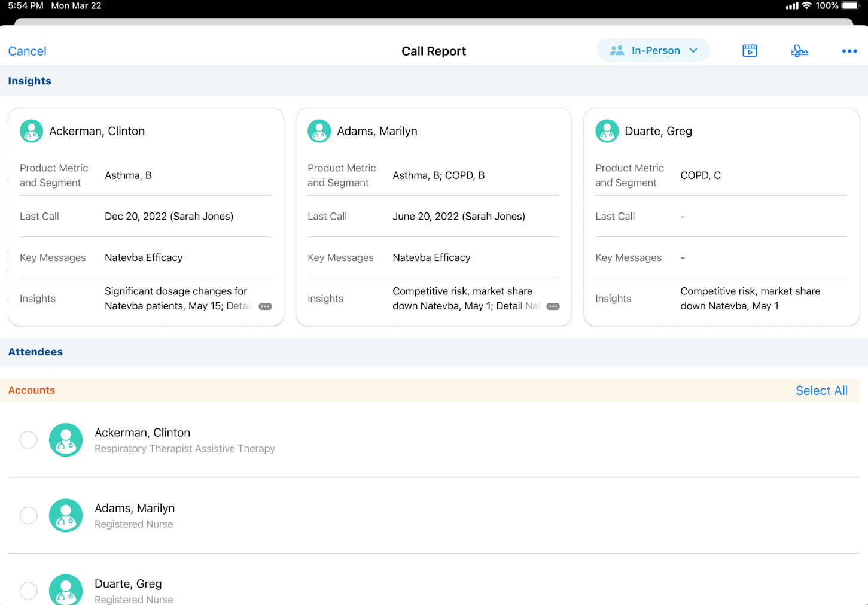868x605 pixels.
Task: Tap Ackerman, Clinton avatar in Insights card
Action: click(31, 131)
